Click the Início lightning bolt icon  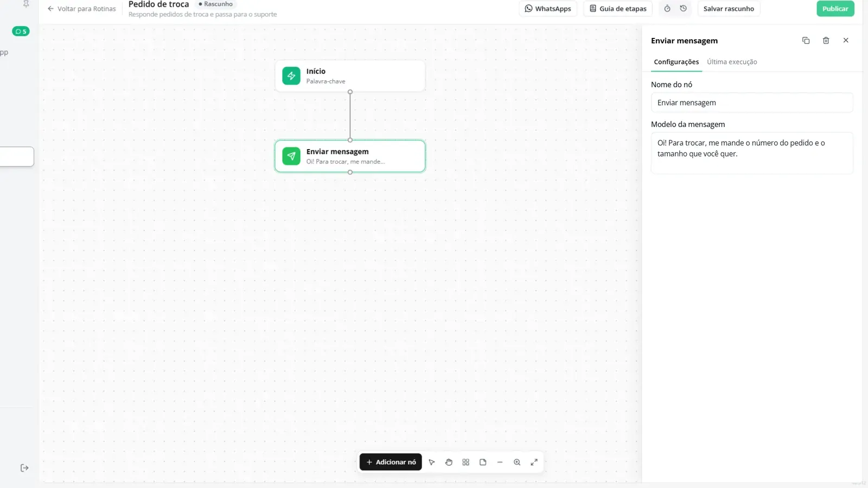[x=291, y=76]
